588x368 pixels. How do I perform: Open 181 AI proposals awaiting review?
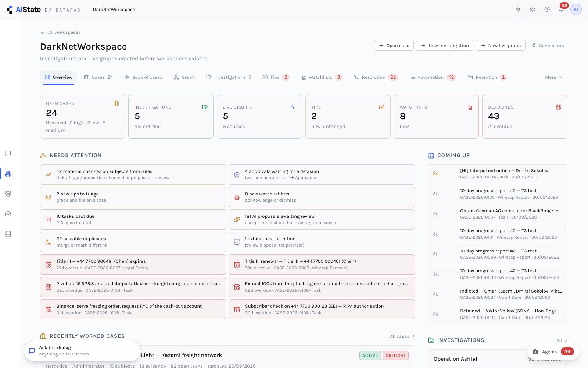coord(322,219)
